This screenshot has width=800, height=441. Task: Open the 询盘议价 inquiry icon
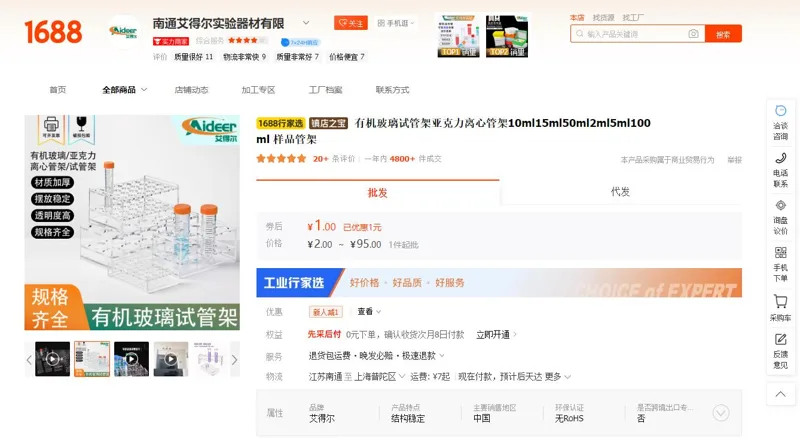click(780, 205)
